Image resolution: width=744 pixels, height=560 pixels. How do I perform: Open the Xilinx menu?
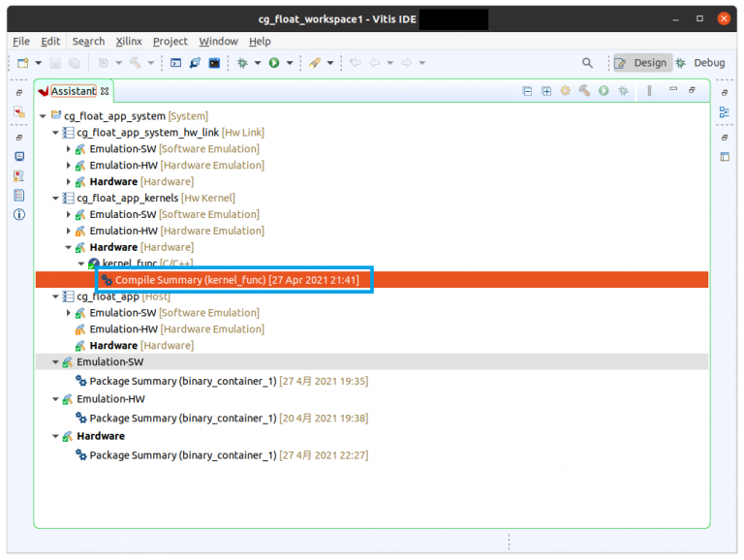129,42
